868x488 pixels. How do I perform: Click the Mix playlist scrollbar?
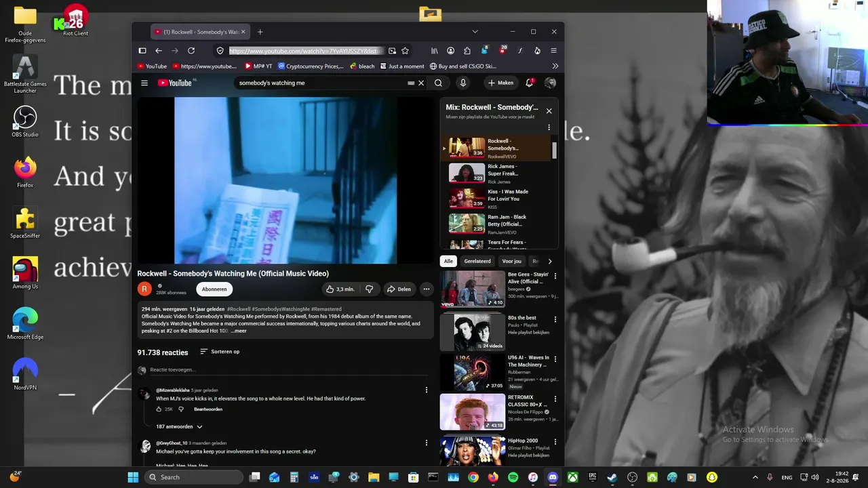click(555, 150)
